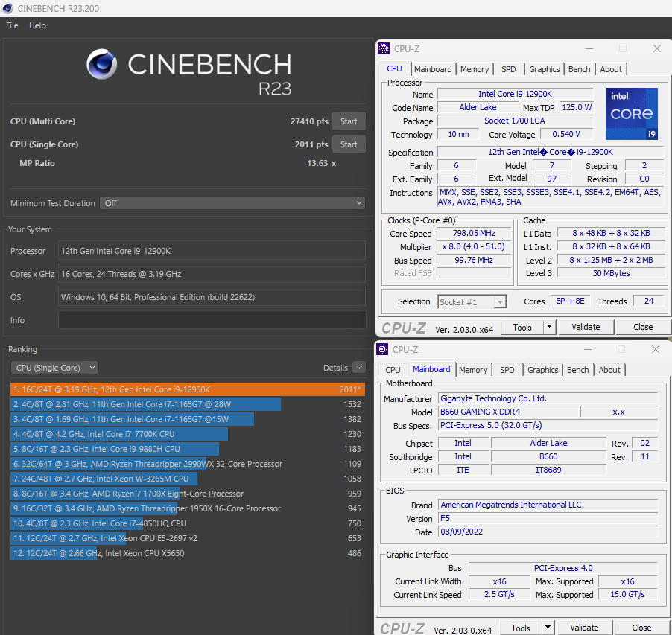Viewport: 672px width, 635px height.
Task: Switch to Graphics tab in top CPU-Z window
Action: point(544,69)
